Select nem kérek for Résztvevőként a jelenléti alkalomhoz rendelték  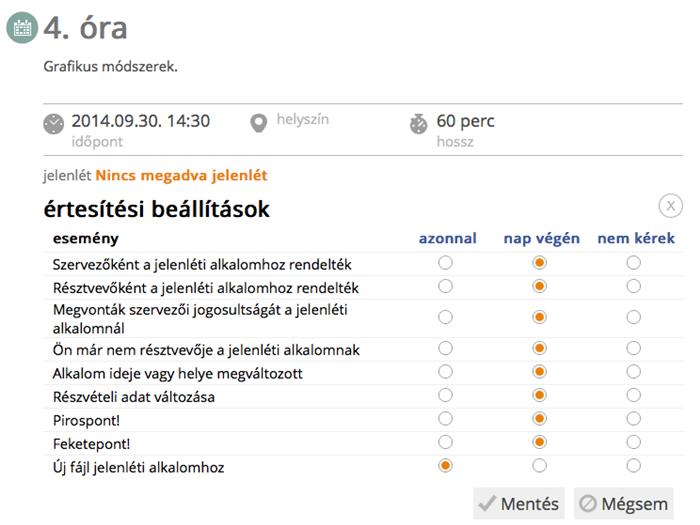(x=633, y=286)
